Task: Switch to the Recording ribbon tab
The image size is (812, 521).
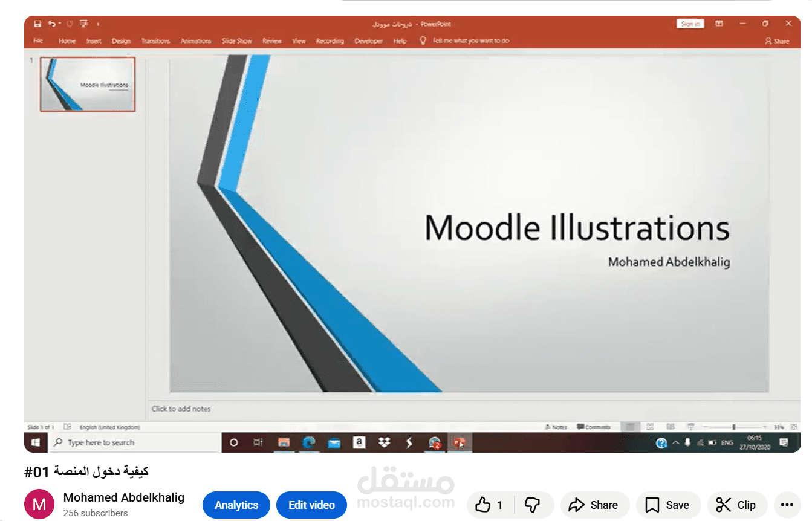Action: 330,41
